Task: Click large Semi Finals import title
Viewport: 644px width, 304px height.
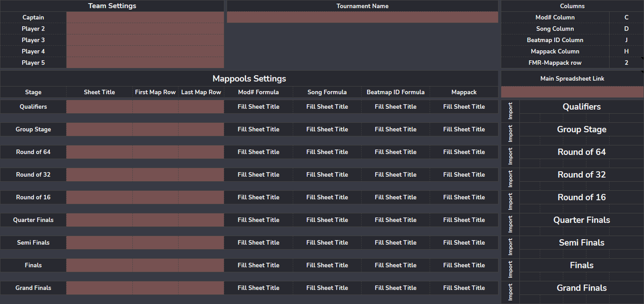Action: (582, 242)
